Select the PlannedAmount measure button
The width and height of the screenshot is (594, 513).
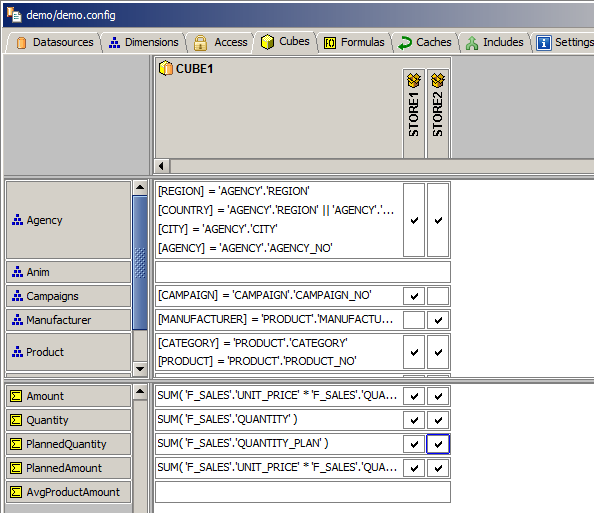(69, 468)
